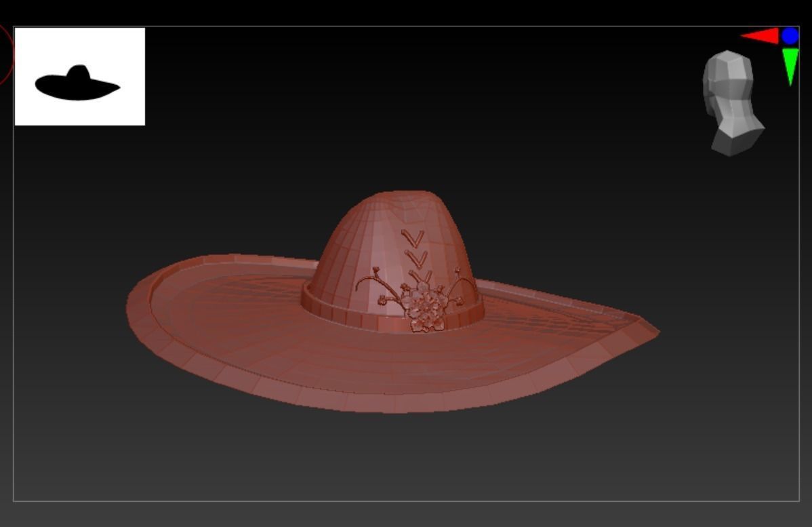Click the red X-axis cone
The height and width of the screenshot is (527, 812).
click(760, 36)
